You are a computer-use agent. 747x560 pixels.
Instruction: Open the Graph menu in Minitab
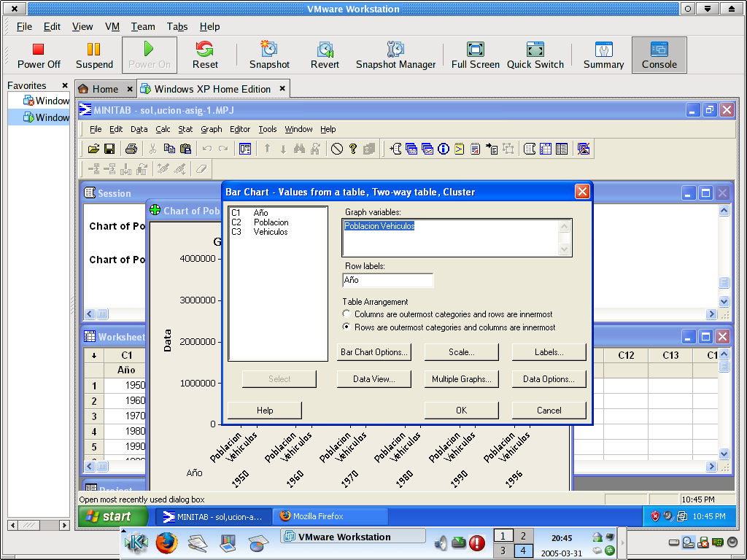point(211,129)
